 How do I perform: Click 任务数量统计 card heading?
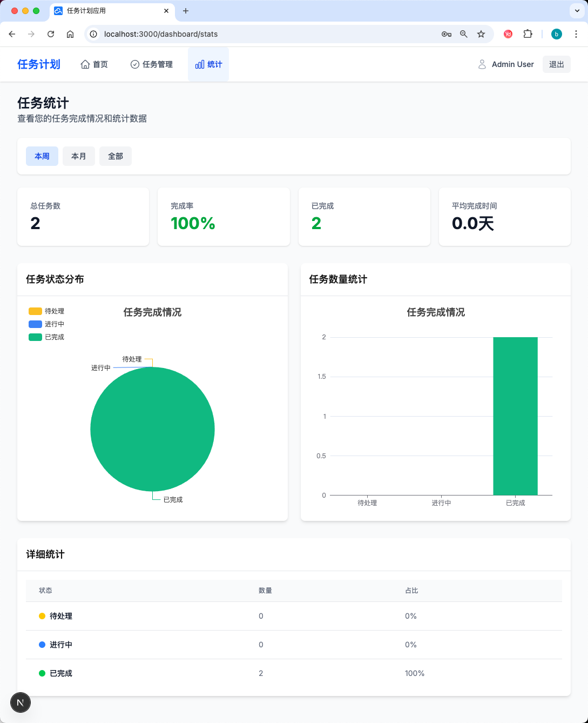pos(338,279)
